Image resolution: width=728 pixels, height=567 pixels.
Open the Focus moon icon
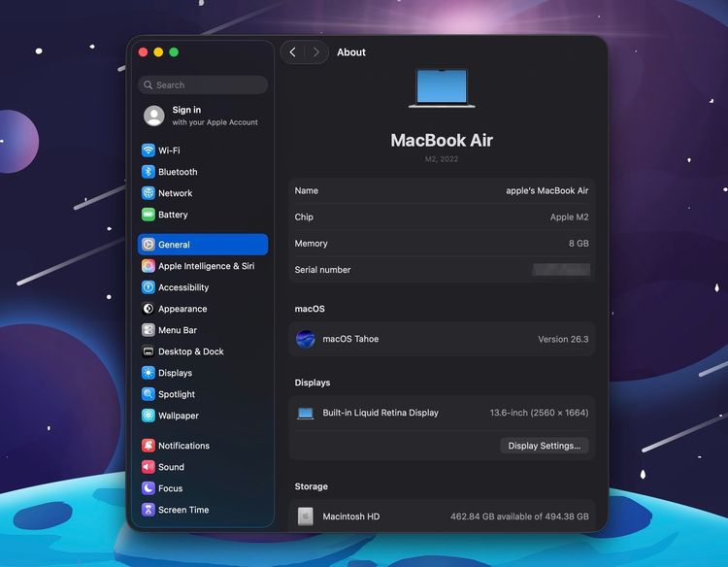tap(149, 488)
